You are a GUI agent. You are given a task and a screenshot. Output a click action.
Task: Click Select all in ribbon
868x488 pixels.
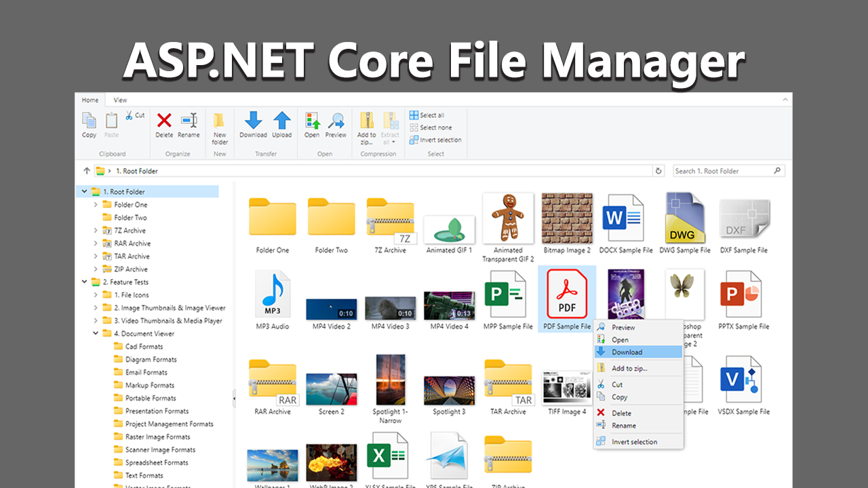[427, 115]
